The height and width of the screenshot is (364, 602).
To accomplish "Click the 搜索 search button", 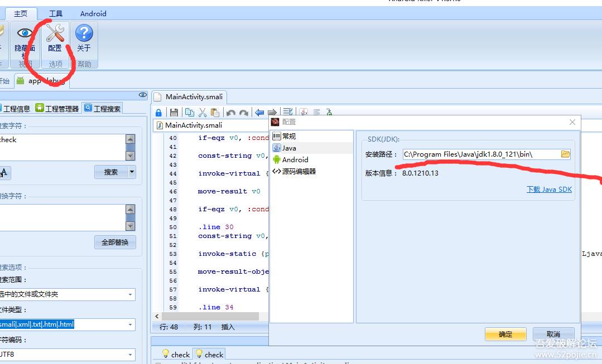I will (111, 172).
